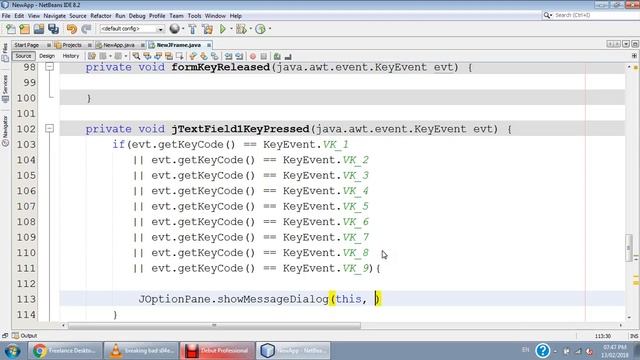Viewport: 640px width, 360px height.
Task: Switch to the Design view
Action: 47,56
